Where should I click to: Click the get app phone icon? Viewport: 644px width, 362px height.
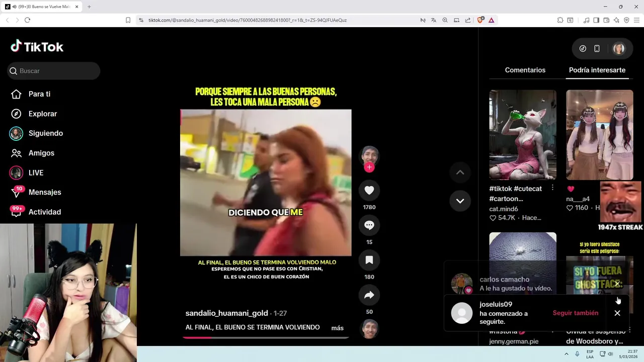pos(597,49)
